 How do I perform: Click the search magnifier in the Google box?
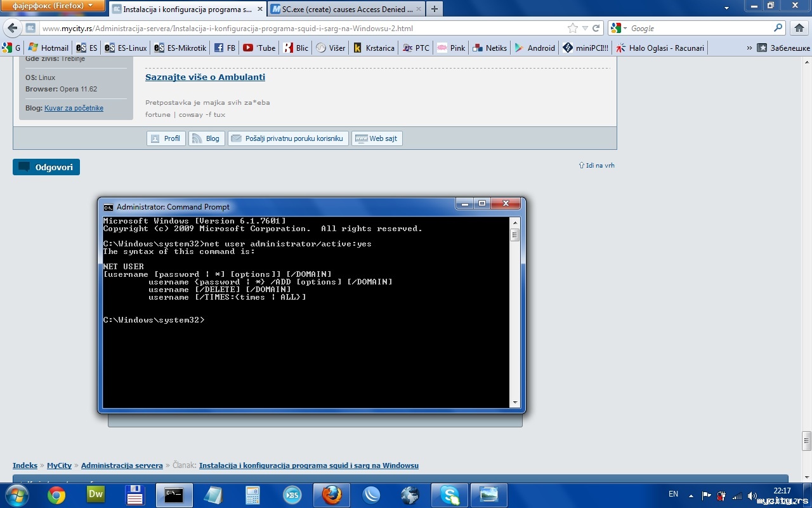coord(778,29)
